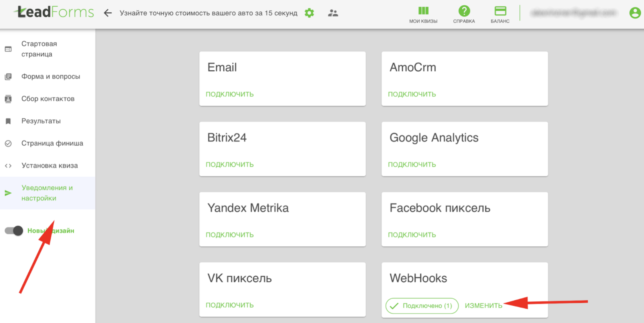Open Установка квиза section

tap(49, 165)
